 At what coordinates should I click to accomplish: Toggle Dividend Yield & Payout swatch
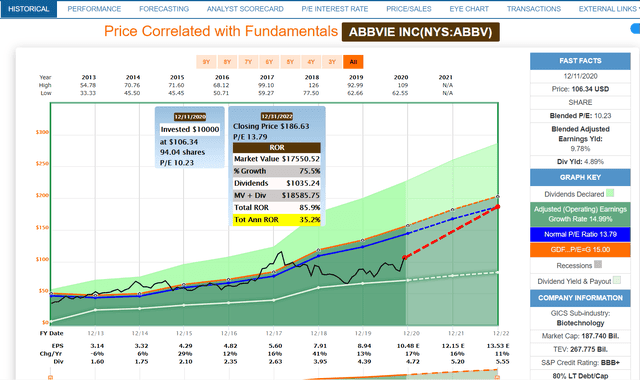pyautogui.click(x=617, y=280)
